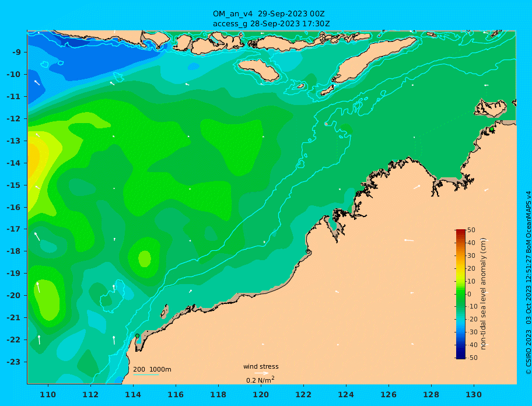Click the colorbar tick value 0
This screenshot has width=532, height=406.
coord(470,294)
